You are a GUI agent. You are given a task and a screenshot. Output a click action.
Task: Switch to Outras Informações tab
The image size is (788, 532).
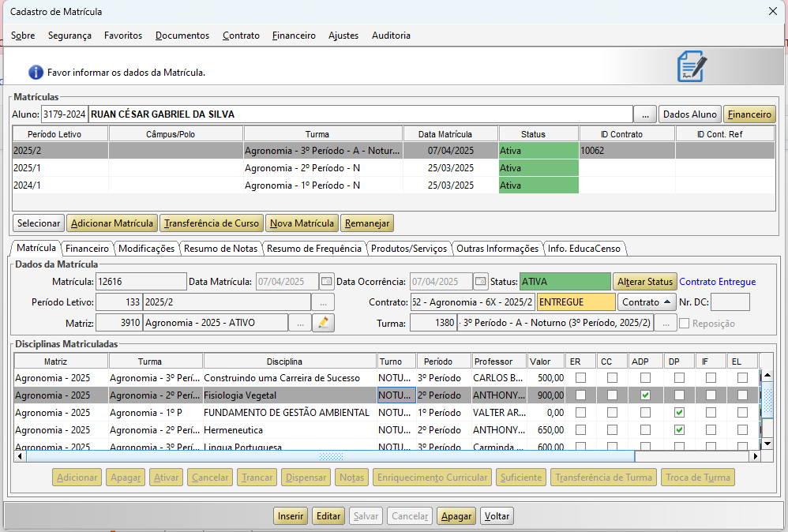pos(497,249)
